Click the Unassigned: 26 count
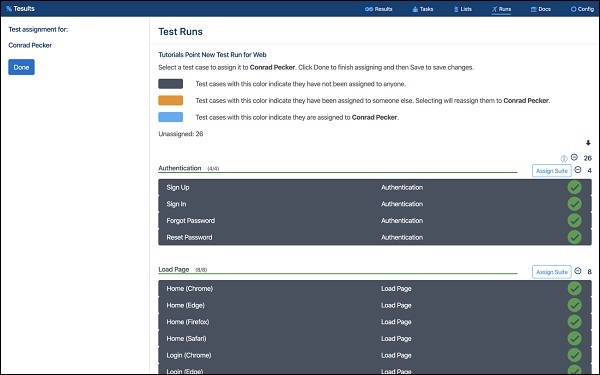Image resolution: width=600 pixels, height=375 pixels. click(x=181, y=134)
